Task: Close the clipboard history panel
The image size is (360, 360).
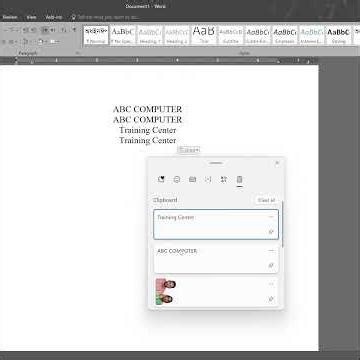Action: coord(277,163)
